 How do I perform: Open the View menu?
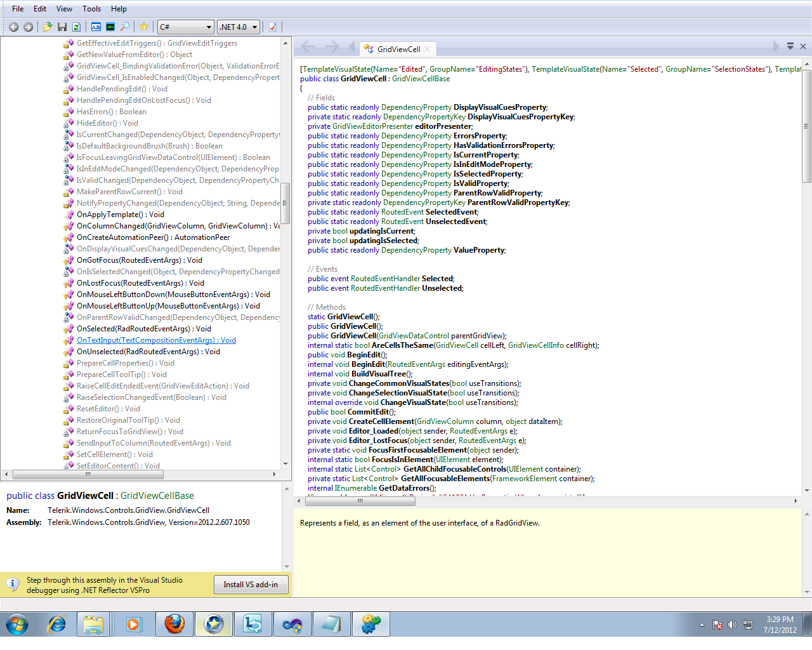[x=64, y=9]
